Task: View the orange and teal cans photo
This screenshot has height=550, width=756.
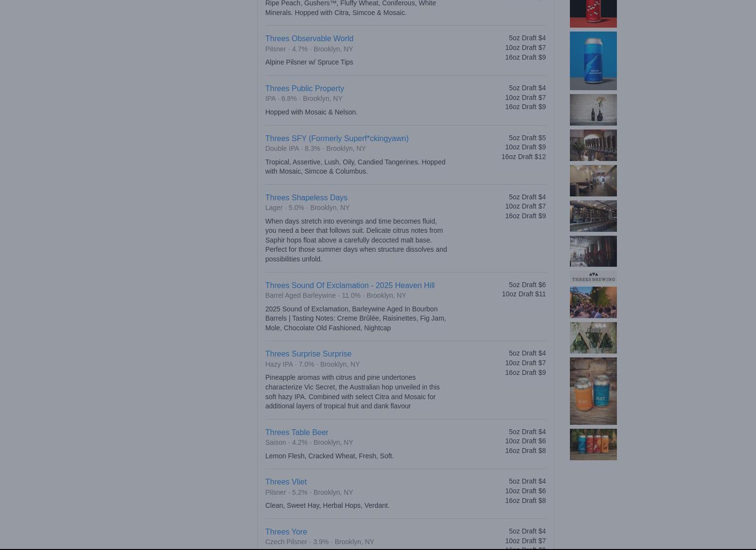Action: point(593,391)
